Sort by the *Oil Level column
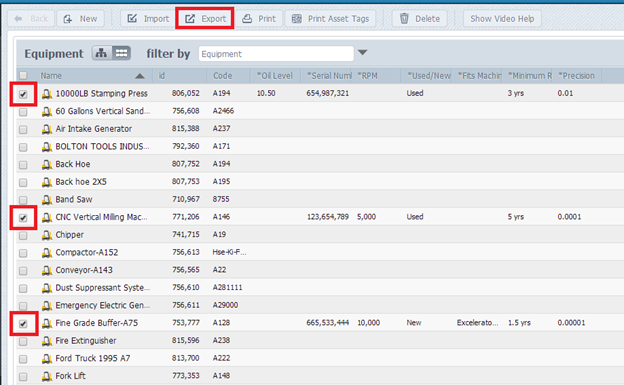The width and height of the screenshot is (624, 385). point(275,76)
